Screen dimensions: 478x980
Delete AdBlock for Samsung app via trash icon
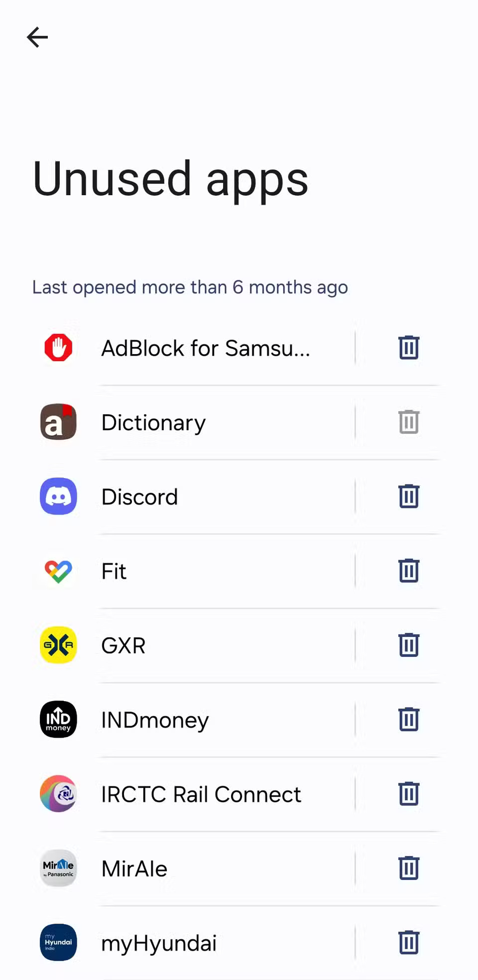tap(408, 348)
